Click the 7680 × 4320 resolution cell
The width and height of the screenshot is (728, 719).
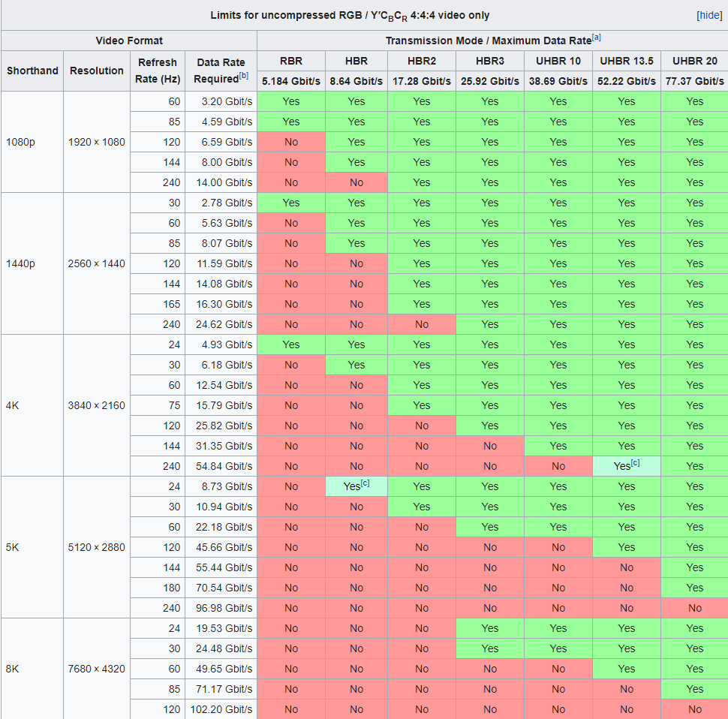click(x=97, y=669)
